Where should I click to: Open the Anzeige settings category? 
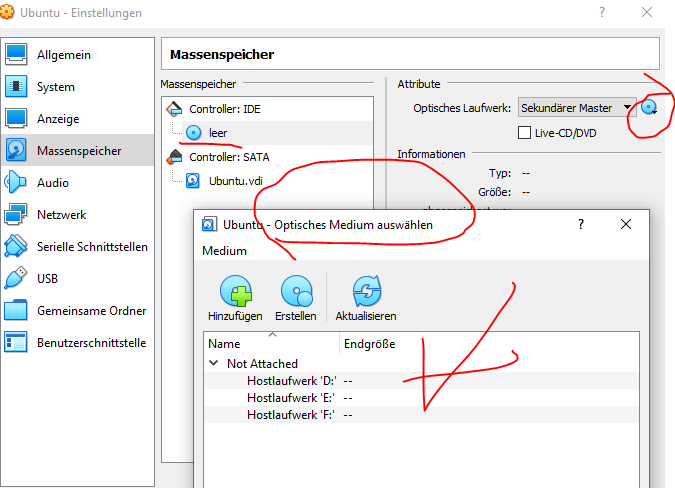coord(77,118)
